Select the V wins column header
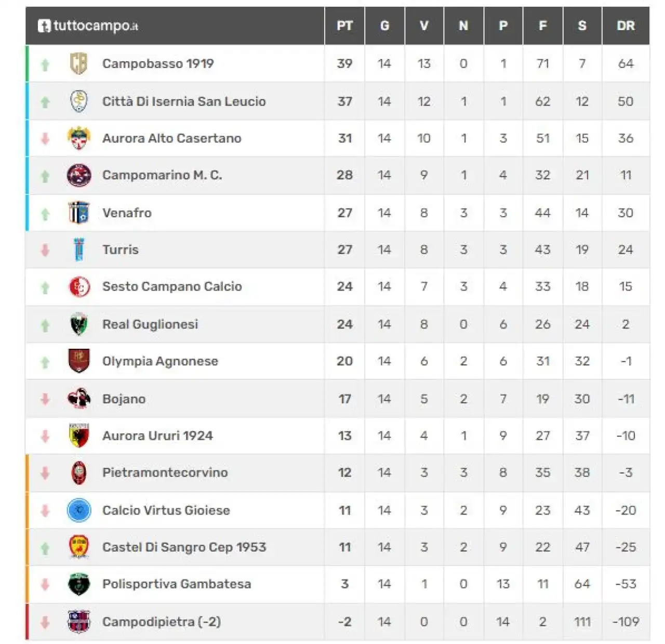This screenshot has width=665, height=644. 424,25
